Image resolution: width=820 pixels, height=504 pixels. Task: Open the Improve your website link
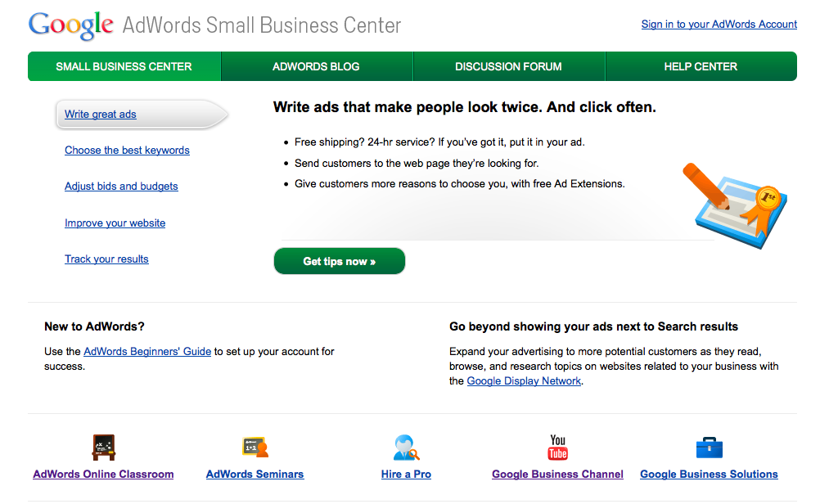115,223
